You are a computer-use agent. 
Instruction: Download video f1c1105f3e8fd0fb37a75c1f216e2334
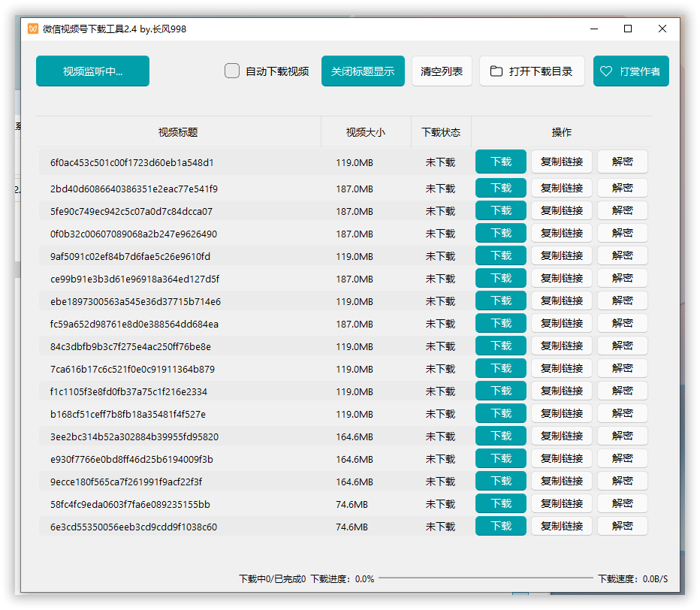(x=501, y=391)
